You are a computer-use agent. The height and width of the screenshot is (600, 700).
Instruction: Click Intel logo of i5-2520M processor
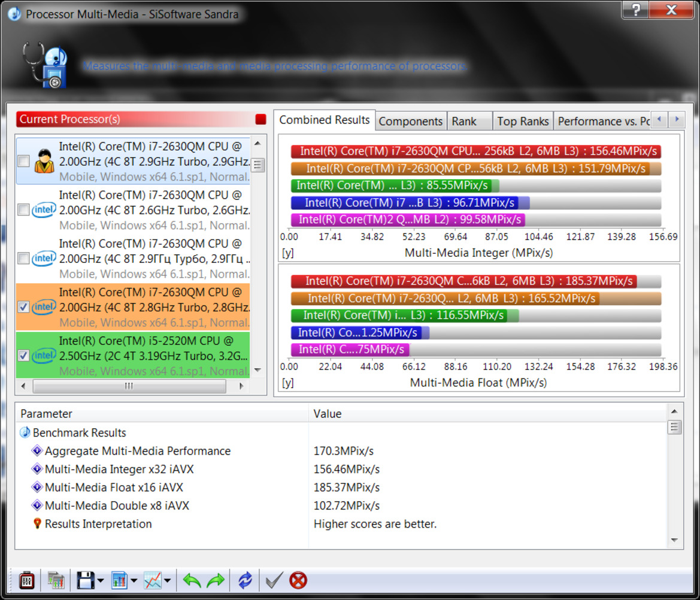[x=44, y=355]
